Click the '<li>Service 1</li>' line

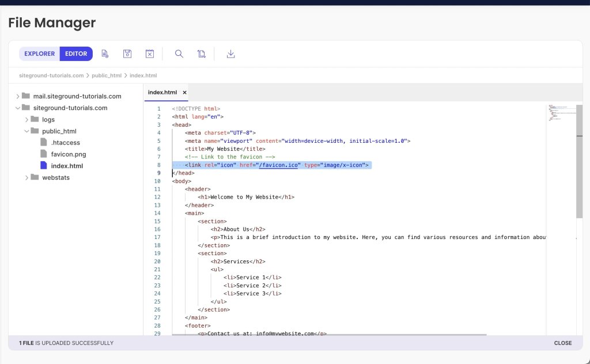tap(252, 278)
